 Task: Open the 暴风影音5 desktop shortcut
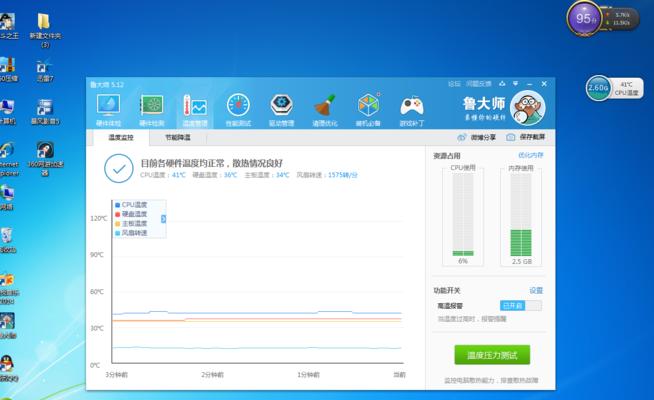click(x=45, y=112)
